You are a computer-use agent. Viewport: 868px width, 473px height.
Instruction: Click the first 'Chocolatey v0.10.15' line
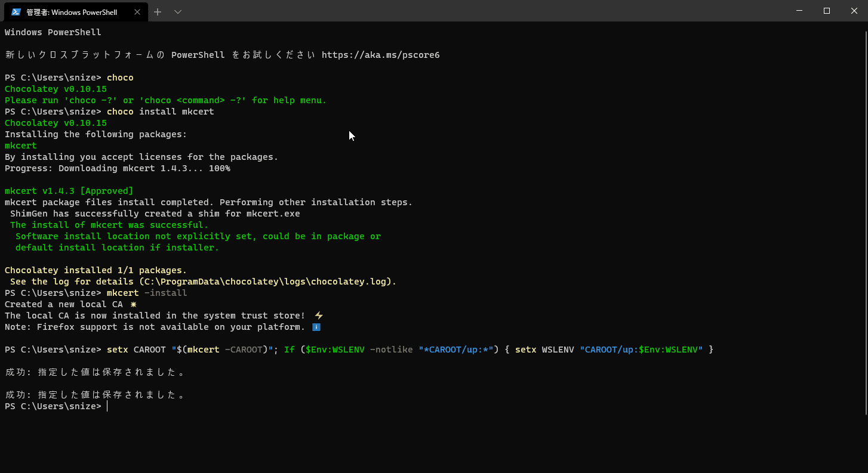[56, 89]
